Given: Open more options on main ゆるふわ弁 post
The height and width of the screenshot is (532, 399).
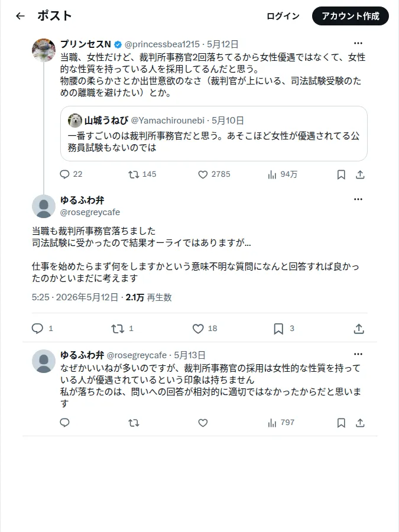Looking at the screenshot, I should pos(358,199).
